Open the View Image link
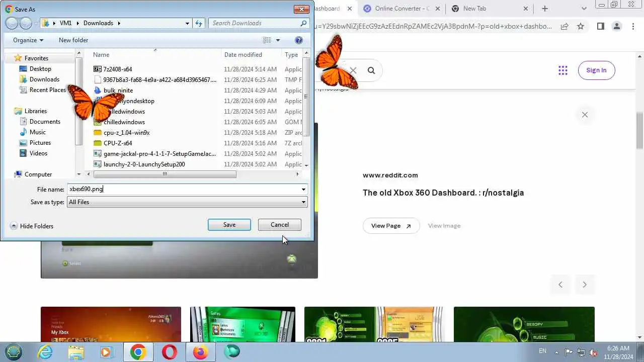Screen dimensions: 644x362 (x=444, y=226)
